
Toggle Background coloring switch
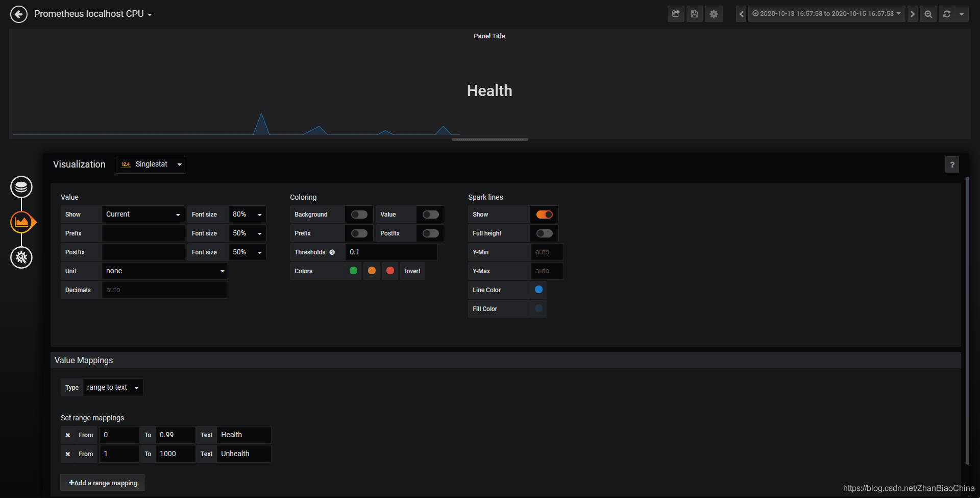tap(359, 215)
